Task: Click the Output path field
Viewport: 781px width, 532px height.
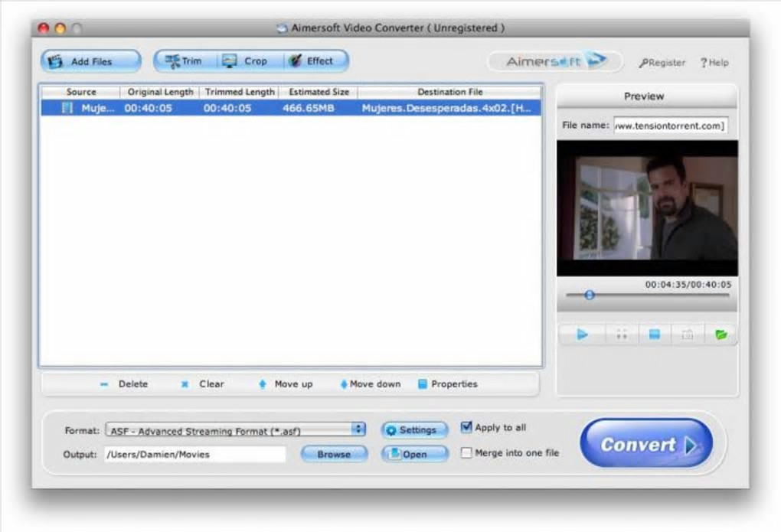Action: coord(195,454)
